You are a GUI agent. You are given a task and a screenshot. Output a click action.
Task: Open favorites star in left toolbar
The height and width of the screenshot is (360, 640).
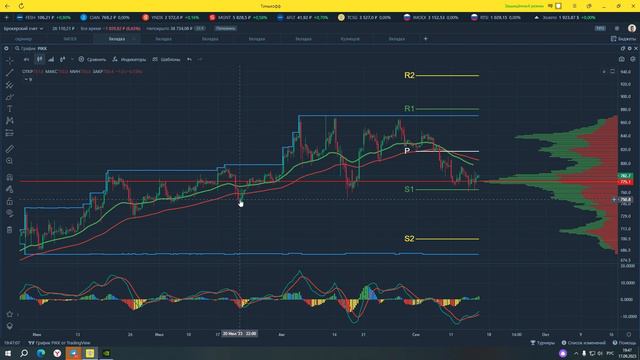9,314
